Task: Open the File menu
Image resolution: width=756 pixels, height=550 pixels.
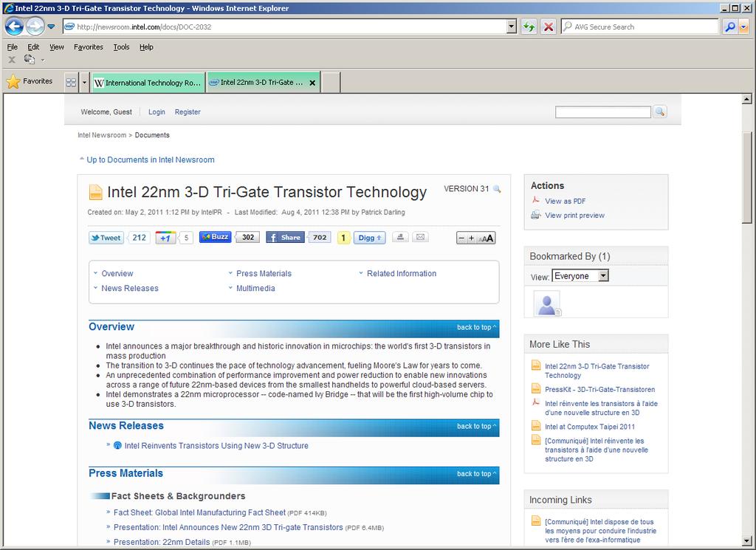Action: point(12,47)
